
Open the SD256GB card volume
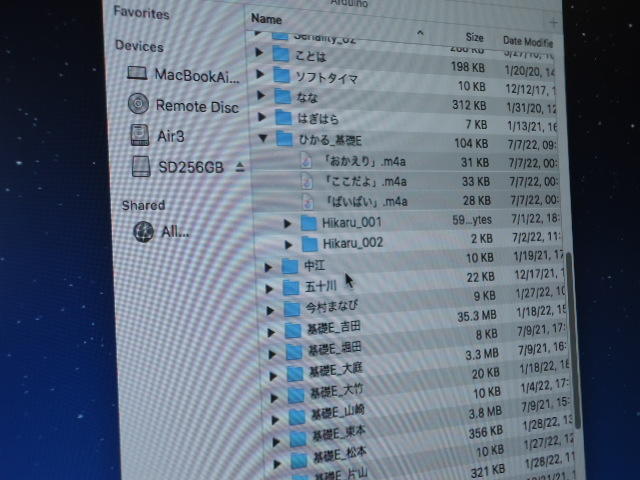coord(177,167)
